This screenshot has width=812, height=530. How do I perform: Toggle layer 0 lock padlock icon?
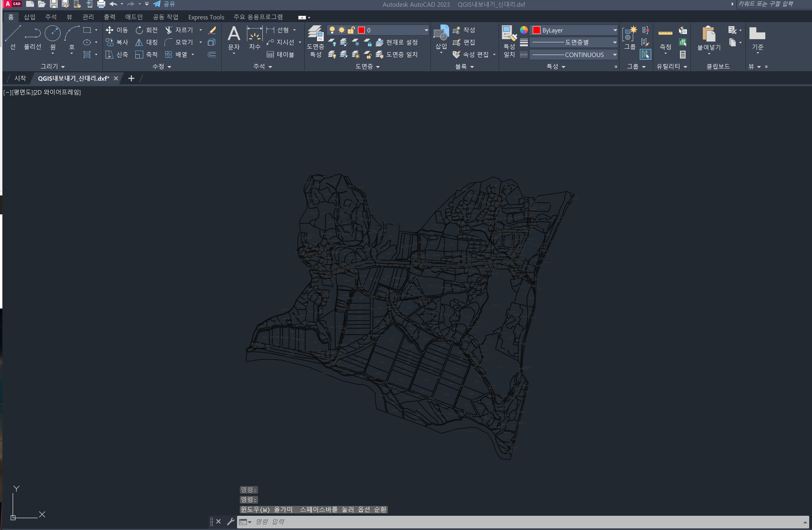tap(351, 30)
